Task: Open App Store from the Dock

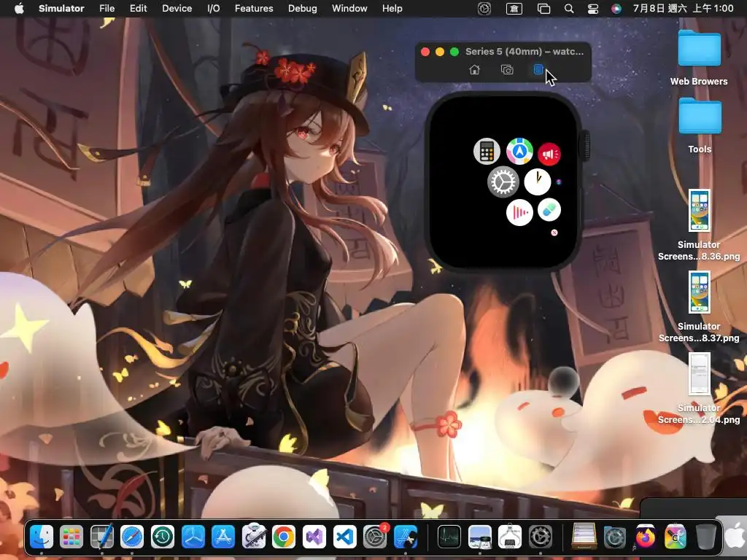Action: click(223, 537)
